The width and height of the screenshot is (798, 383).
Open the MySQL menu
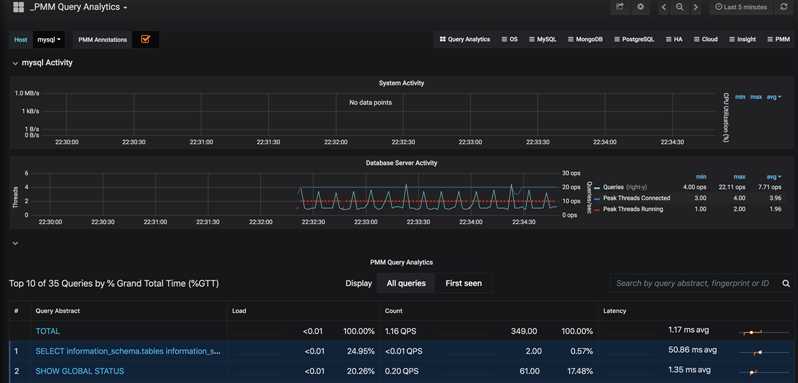click(543, 39)
